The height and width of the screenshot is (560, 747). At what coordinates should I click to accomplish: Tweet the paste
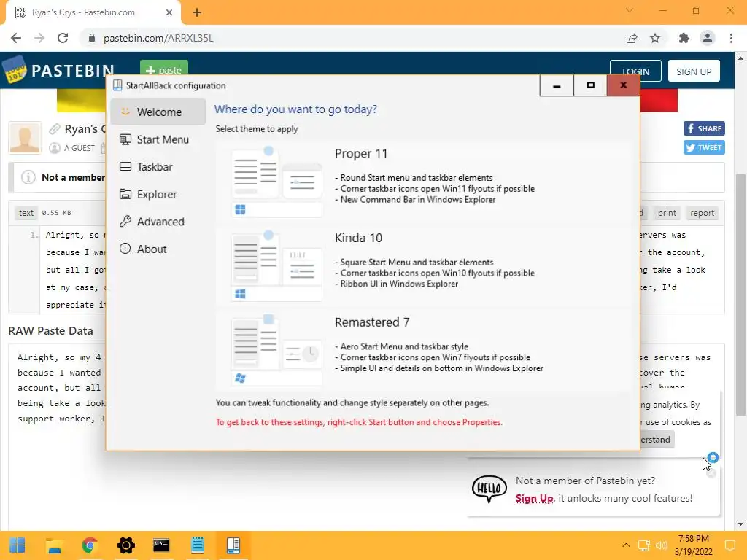(704, 147)
